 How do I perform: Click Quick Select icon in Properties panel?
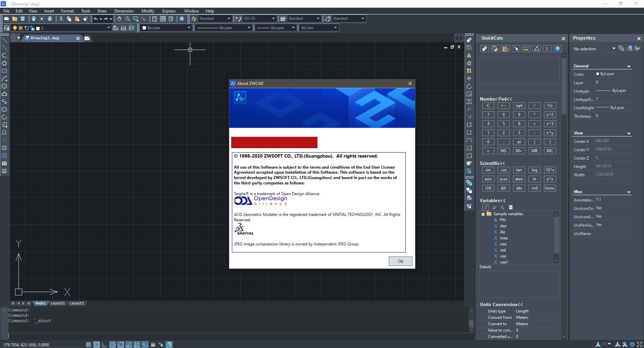(x=637, y=49)
